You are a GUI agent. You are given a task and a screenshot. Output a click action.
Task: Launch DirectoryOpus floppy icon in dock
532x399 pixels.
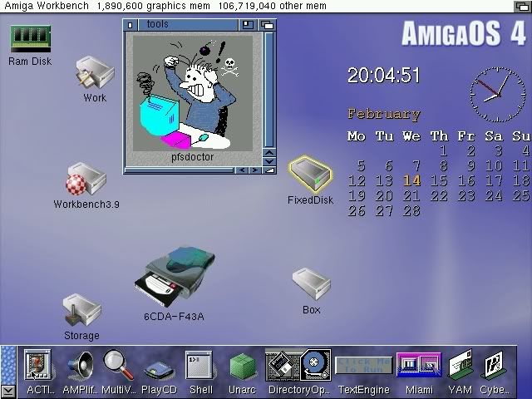click(283, 365)
